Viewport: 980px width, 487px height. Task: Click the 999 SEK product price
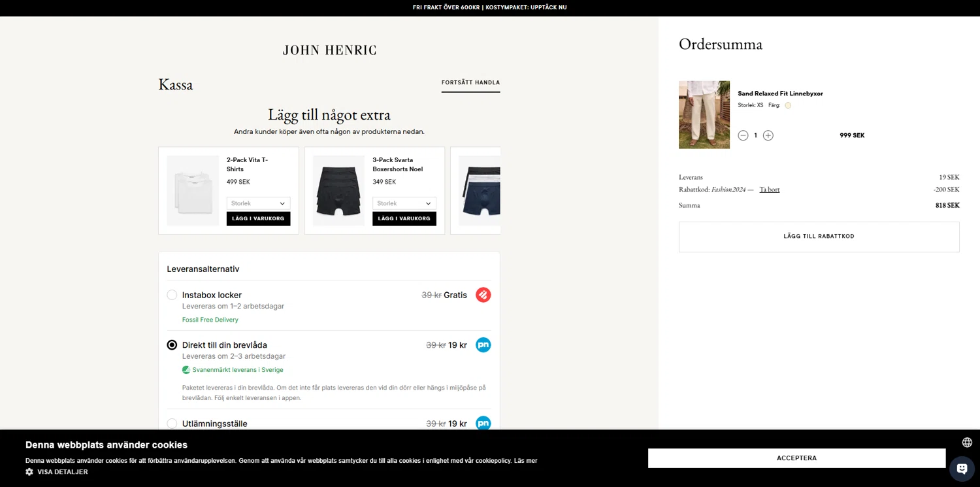[x=852, y=135]
